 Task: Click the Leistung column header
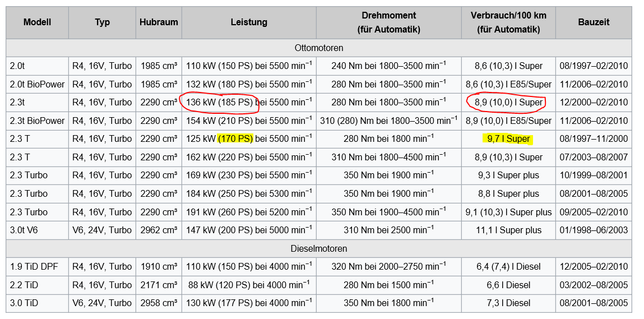click(249, 22)
